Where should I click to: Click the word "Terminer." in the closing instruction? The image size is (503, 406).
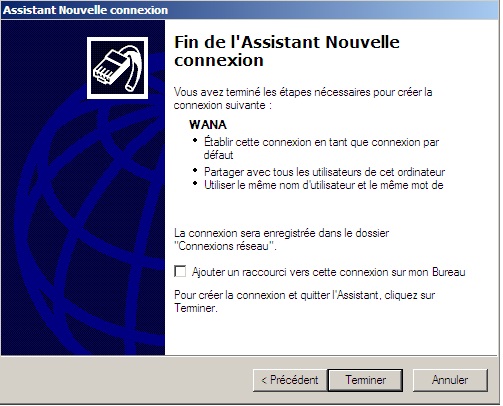pyautogui.click(x=196, y=308)
